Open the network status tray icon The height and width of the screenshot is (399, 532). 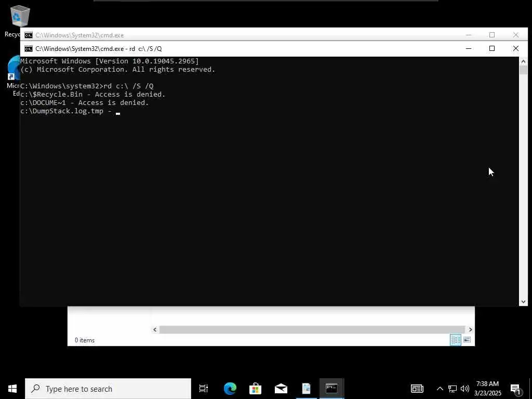pos(453,389)
